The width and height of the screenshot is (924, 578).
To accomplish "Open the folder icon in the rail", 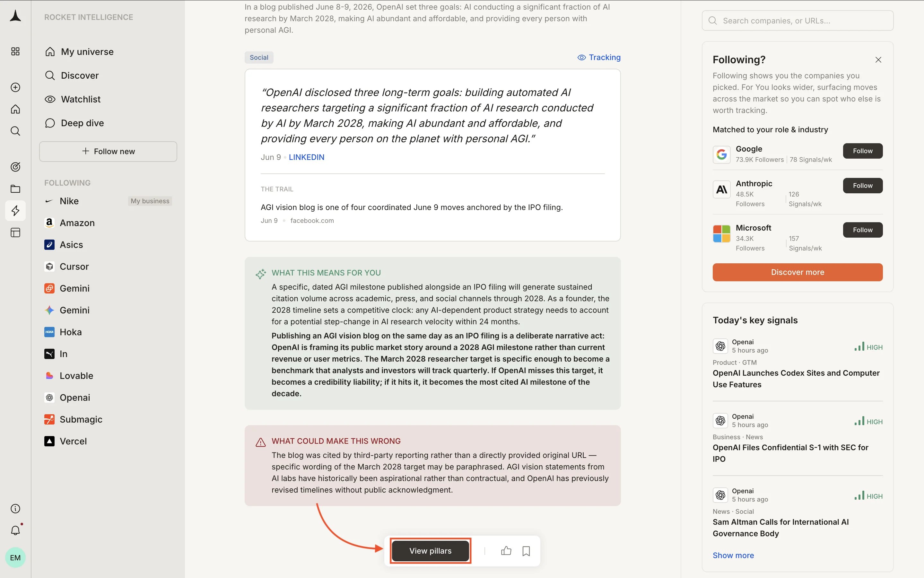I will [x=15, y=189].
